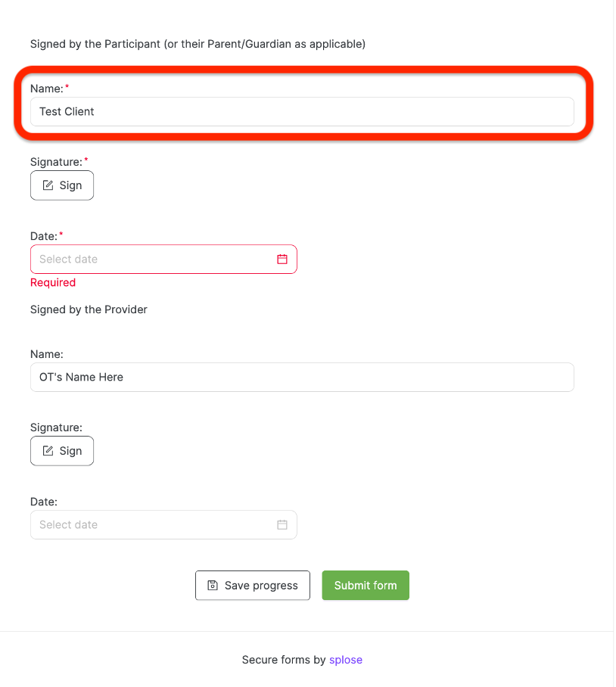The image size is (616, 687).
Task: Submit the form with the green button
Action: tap(366, 585)
